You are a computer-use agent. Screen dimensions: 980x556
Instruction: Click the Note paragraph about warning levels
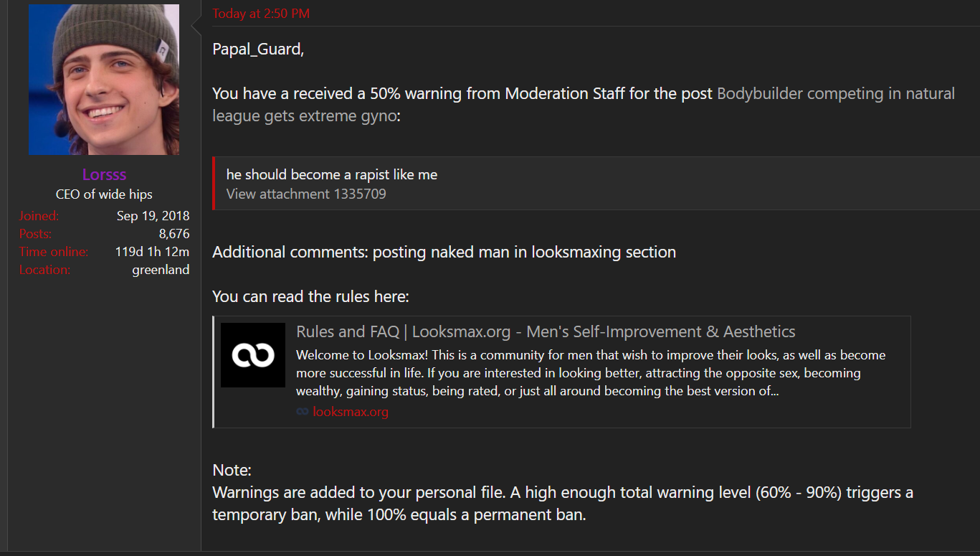pyautogui.click(x=563, y=493)
